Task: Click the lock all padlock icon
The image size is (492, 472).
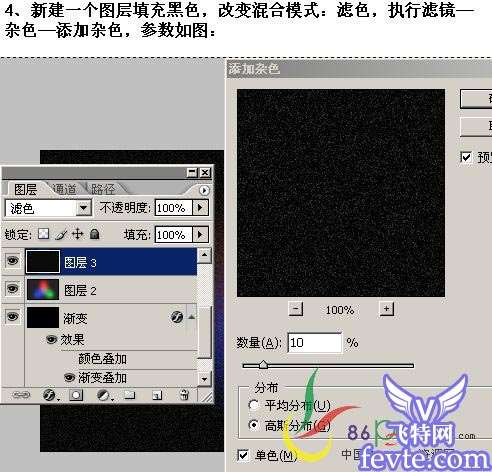Action: point(95,234)
